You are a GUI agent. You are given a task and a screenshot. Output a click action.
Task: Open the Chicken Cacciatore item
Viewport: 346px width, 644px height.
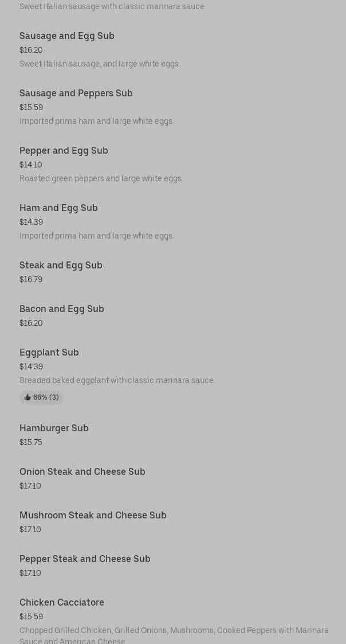(x=62, y=603)
